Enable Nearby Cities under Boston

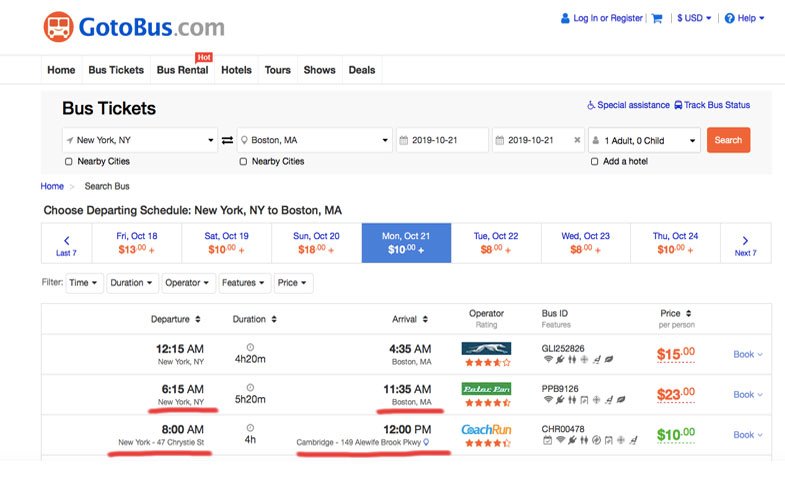click(x=243, y=161)
